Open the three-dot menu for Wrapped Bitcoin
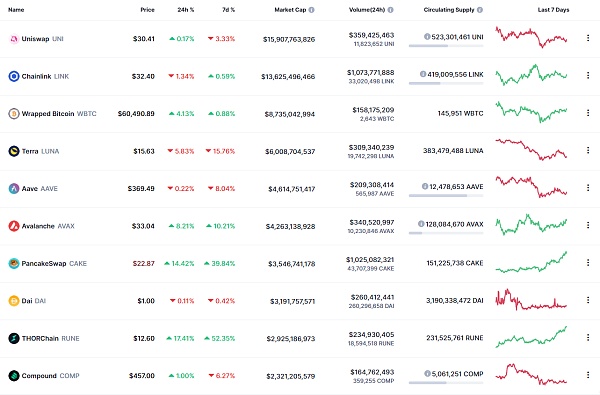 tap(588, 113)
